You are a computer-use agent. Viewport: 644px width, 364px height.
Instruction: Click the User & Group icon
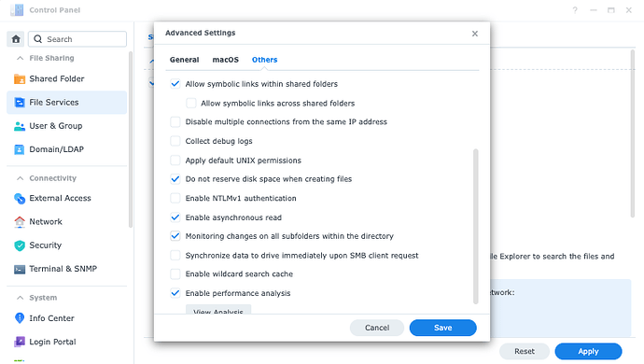[20, 126]
